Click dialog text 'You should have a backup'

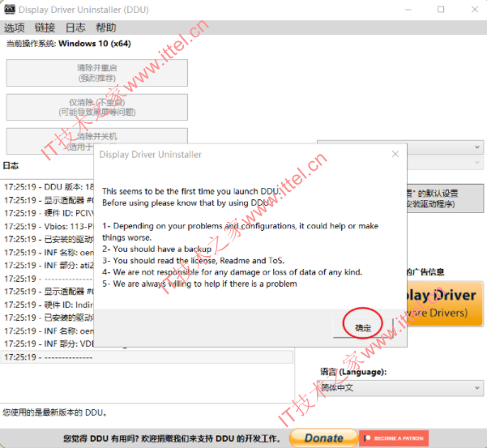click(x=162, y=249)
